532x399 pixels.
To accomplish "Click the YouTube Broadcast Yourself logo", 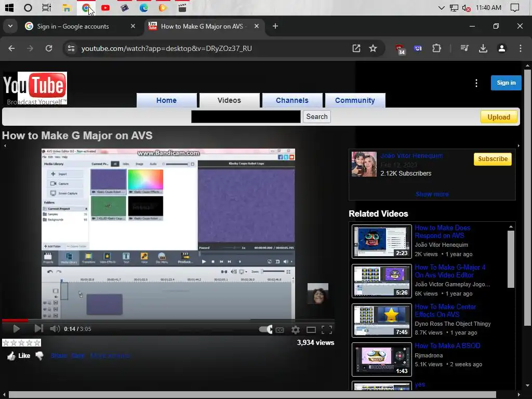I will 35,88.
